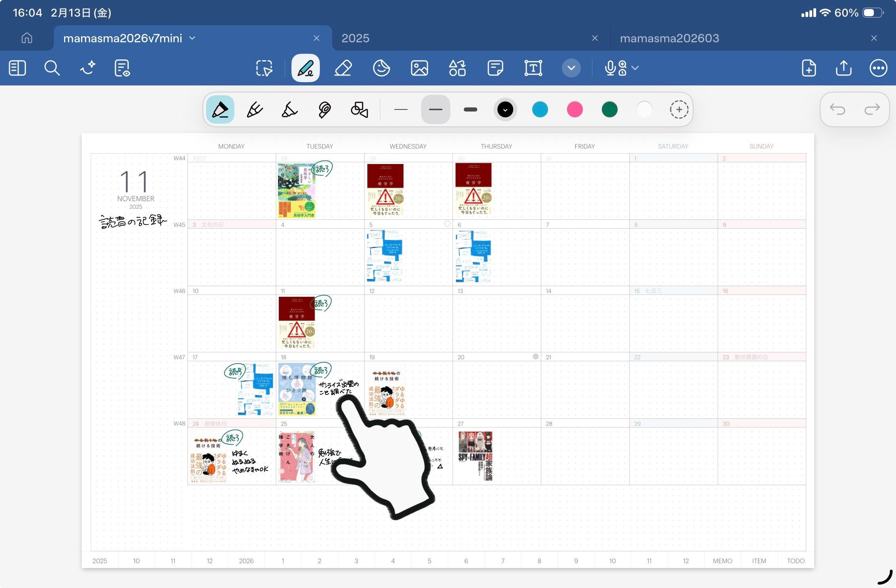
Task: Tap the SPY×FAMILY book cover thumbnail
Action: (x=475, y=456)
